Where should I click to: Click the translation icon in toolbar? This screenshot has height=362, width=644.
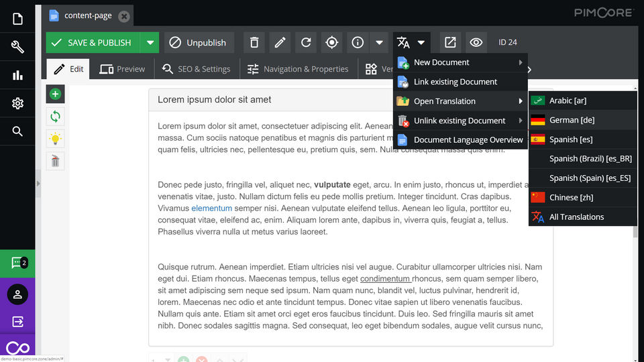point(403,42)
